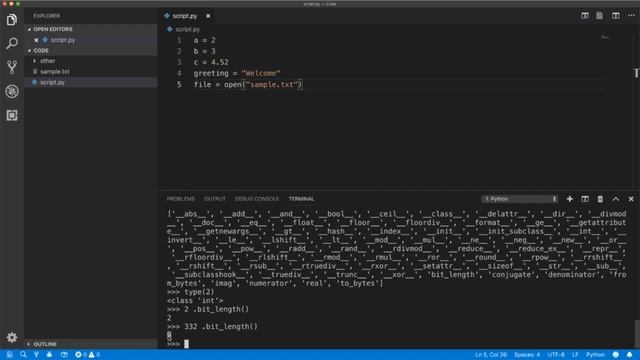640x360 pixels.
Task: Click the Ln 5, Col 26 status entry
Action: [491, 355]
